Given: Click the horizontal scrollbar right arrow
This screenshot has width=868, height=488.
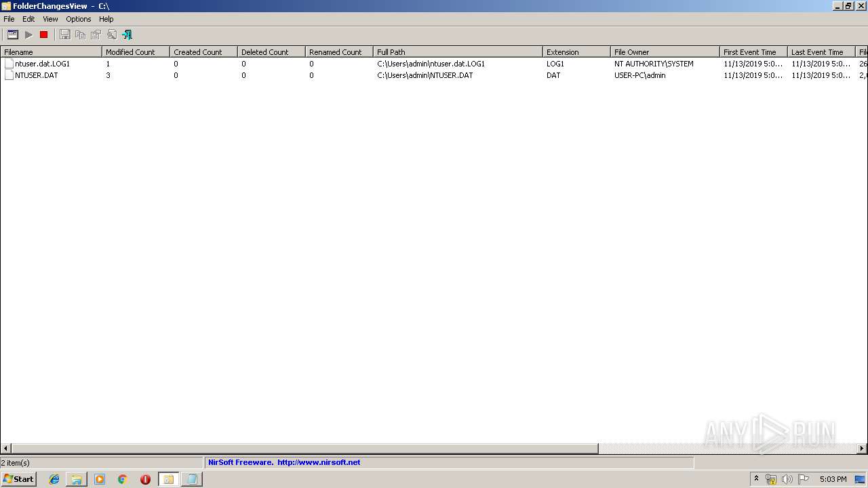Looking at the screenshot, I should [x=862, y=448].
